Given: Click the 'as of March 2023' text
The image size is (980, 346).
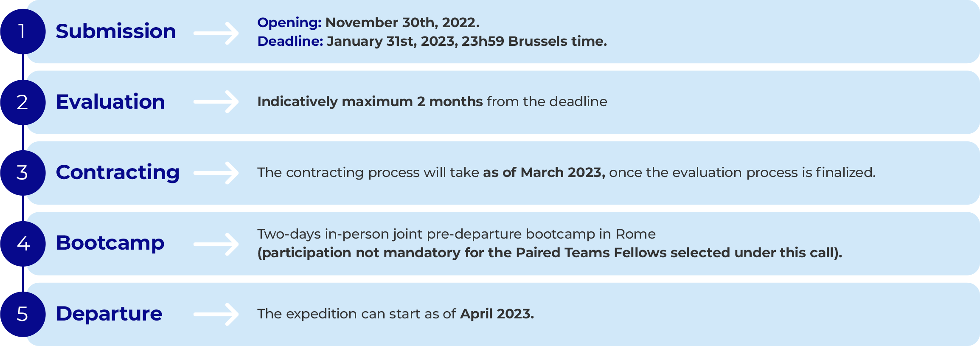Looking at the screenshot, I should coord(544,172).
